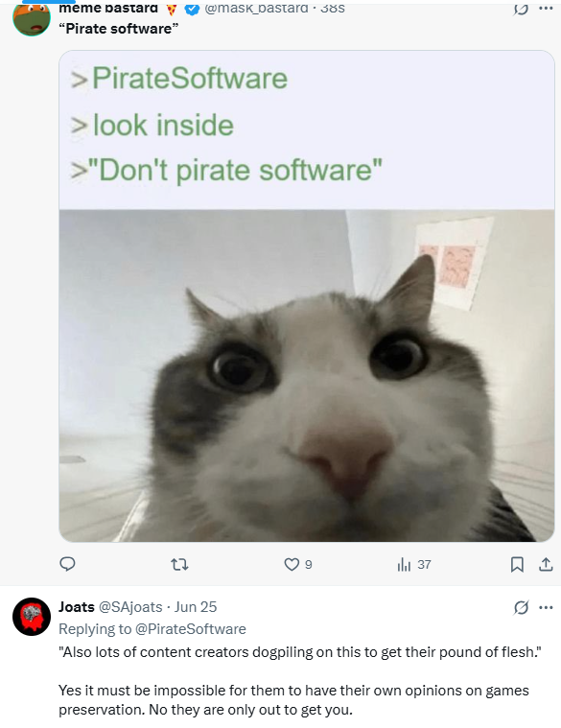561x728 pixels.
Task: Open Joats reply text about content creators
Action: coord(300,681)
